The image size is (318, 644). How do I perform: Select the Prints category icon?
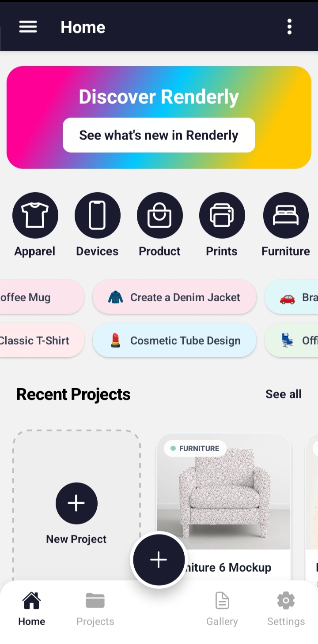click(x=222, y=215)
